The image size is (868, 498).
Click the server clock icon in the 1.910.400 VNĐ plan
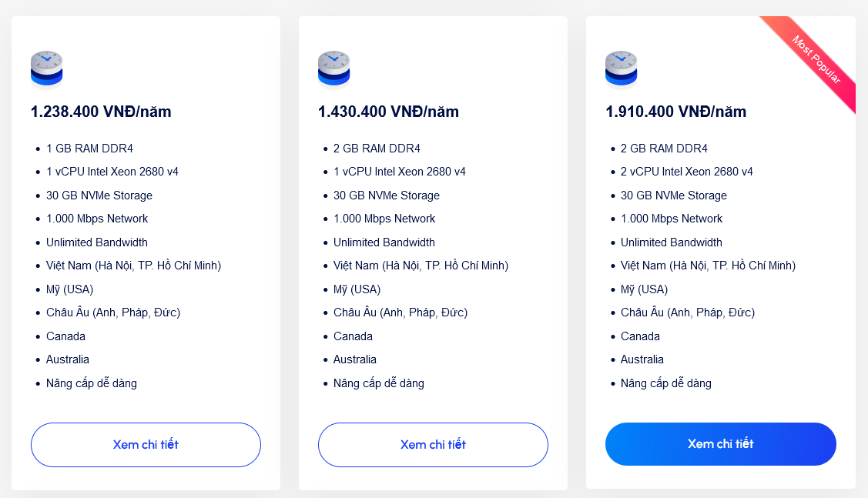coord(621,69)
